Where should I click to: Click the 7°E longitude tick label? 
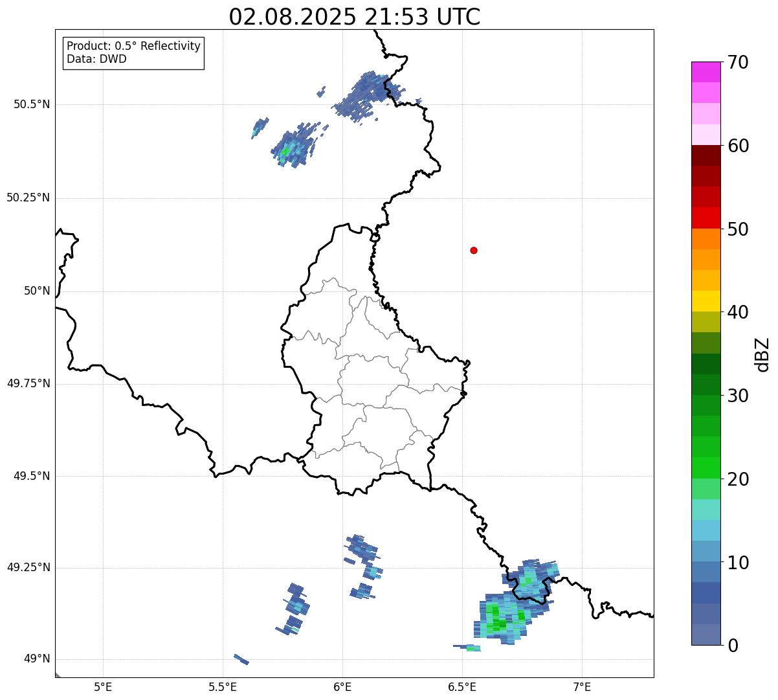tap(583, 686)
